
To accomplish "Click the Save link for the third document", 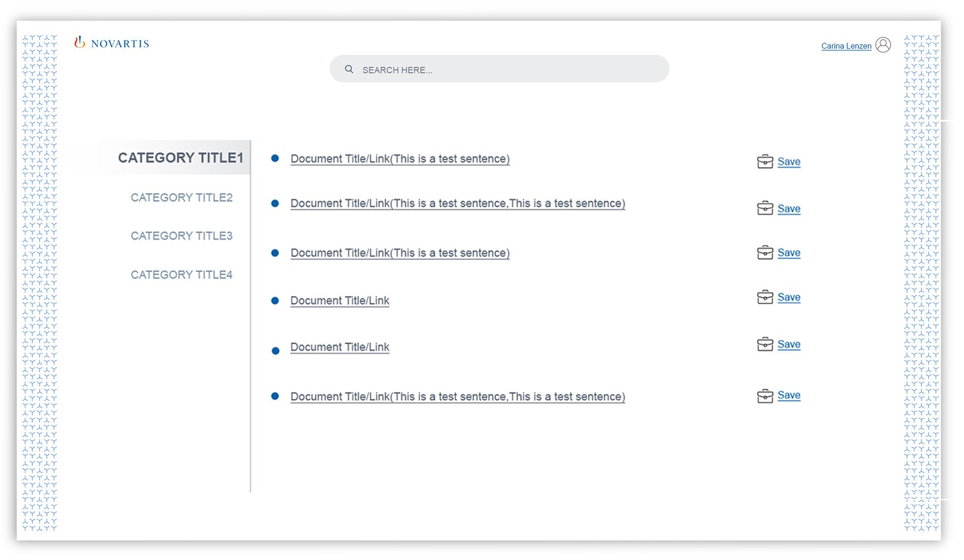I will pos(789,252).
